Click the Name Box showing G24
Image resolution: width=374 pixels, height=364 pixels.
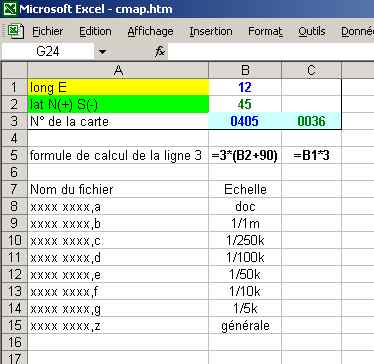click(x=48, y=52)
